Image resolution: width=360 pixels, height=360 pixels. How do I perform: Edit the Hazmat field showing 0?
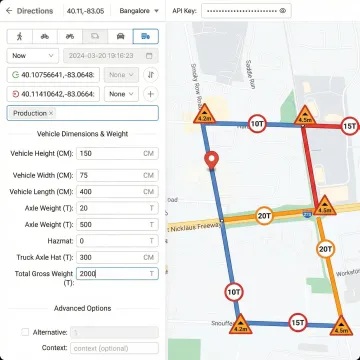(117, 241)
